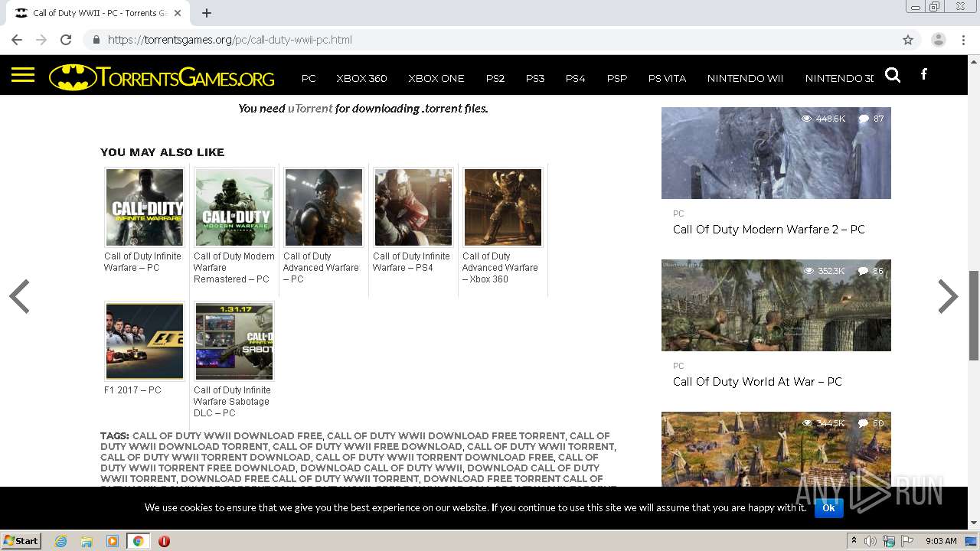The width and height of the screenshot is (980, 551).
Task: Open media player taskbar icon
Action: (x=113, y=541)
